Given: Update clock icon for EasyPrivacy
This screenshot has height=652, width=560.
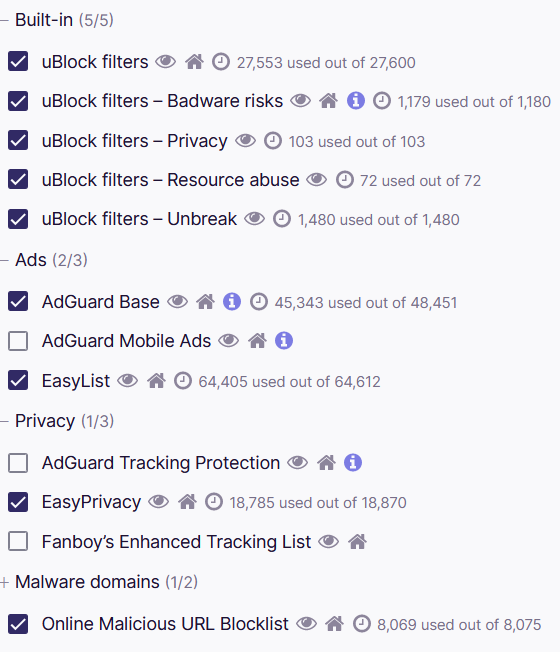Looking at the screenshot, I should pyautogui.click(x=214, y=502).
